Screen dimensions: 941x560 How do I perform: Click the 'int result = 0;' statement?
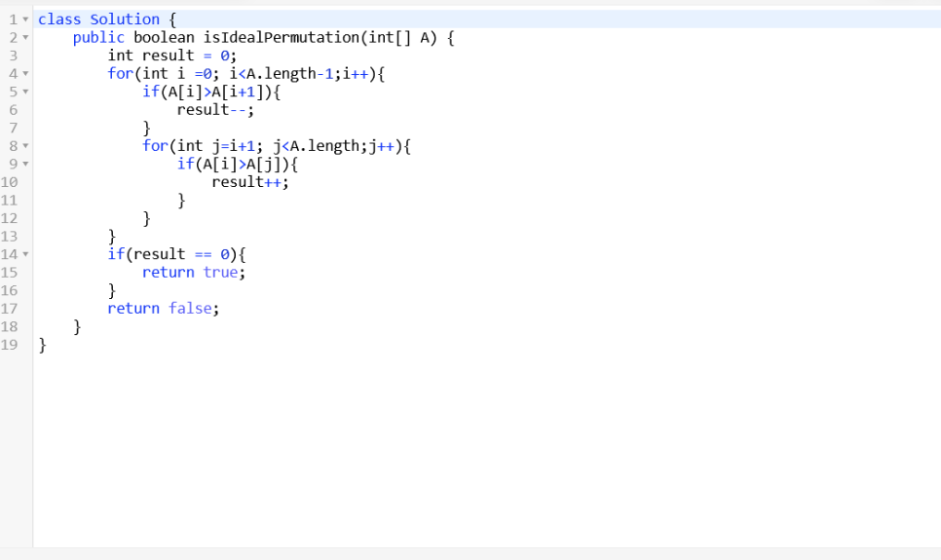tap(172, 56)
